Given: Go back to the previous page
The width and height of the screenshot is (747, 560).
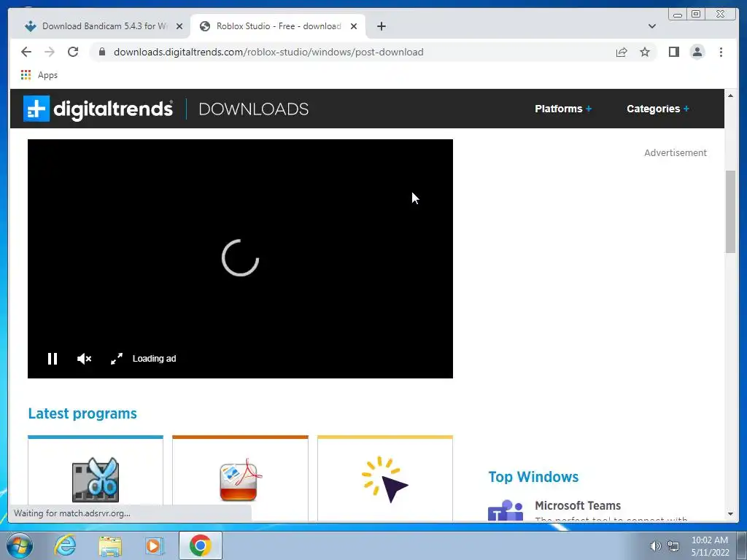Looking at the screenshot, I should tap(26, 52).
